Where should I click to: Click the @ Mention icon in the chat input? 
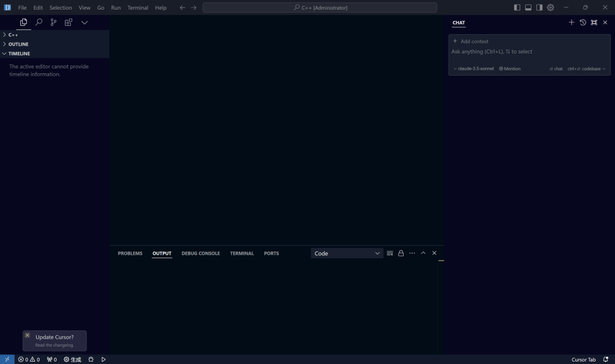(509, 68)
